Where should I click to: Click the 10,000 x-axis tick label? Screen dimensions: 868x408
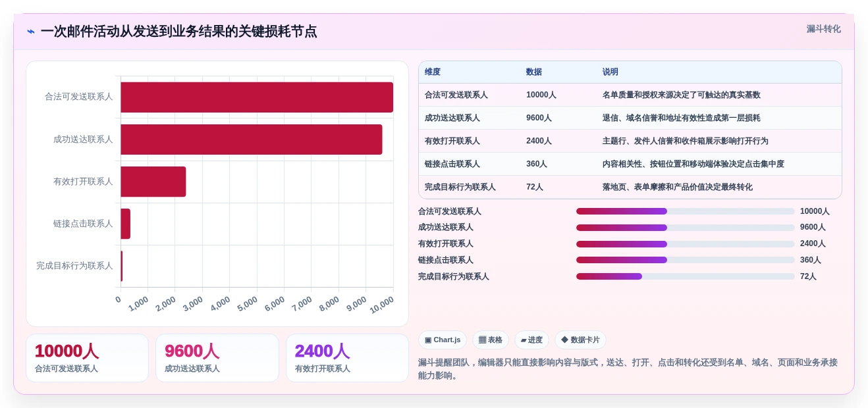click(x=382, y=304)
